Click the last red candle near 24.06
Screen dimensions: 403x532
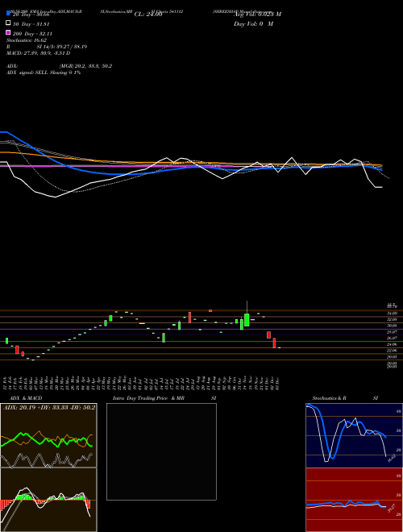274,343
